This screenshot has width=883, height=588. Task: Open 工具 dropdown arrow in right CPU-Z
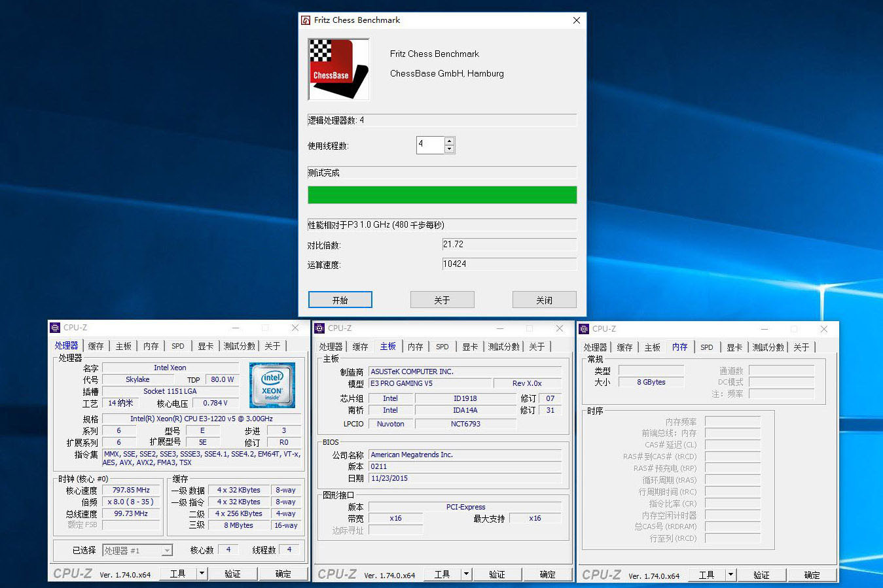(731, 575)
